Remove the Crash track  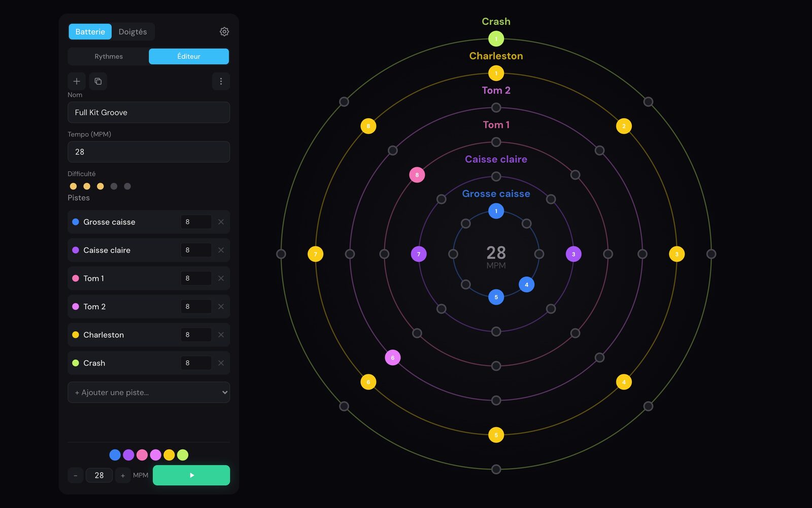[x=221, y=363]
